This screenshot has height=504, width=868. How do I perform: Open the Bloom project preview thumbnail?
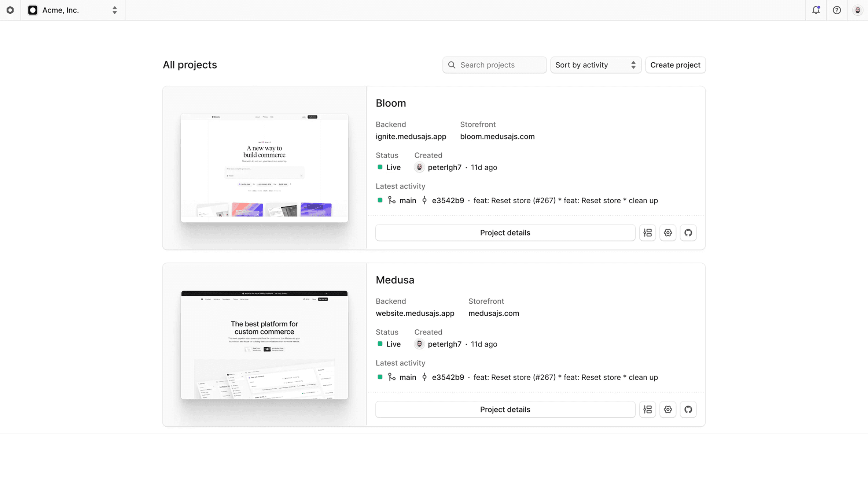click(x=264, y=168)
